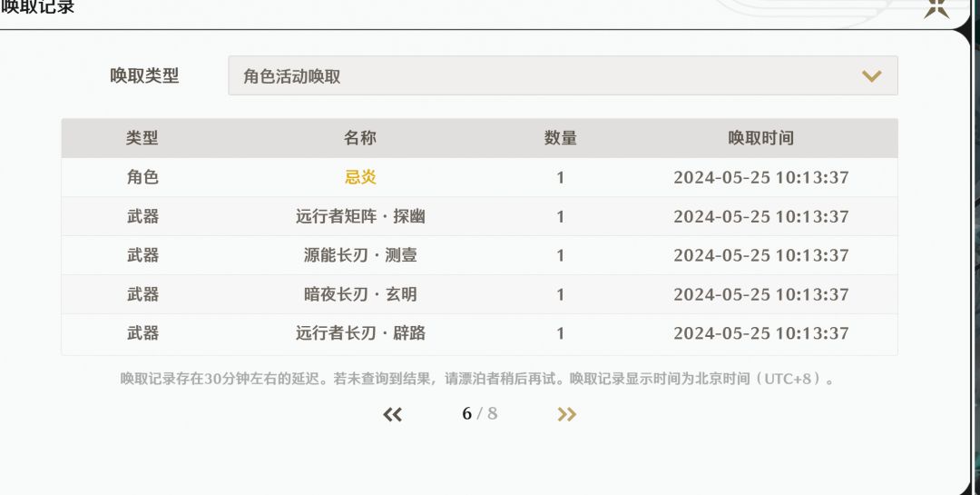Go to next page of records
This screenshot has width=980, height=495.
click(x=566, y=414)
